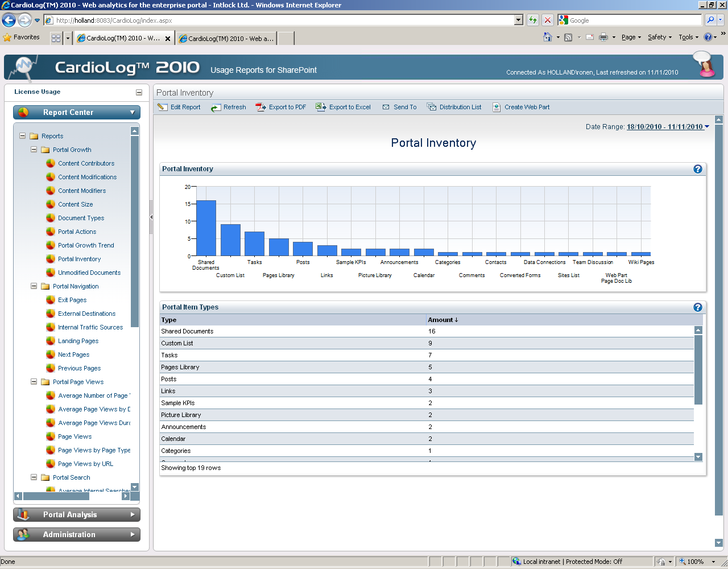This screenshot has width=728, height=569.
Task: Open the Date Range dropdown
Action: click(707, 127)
